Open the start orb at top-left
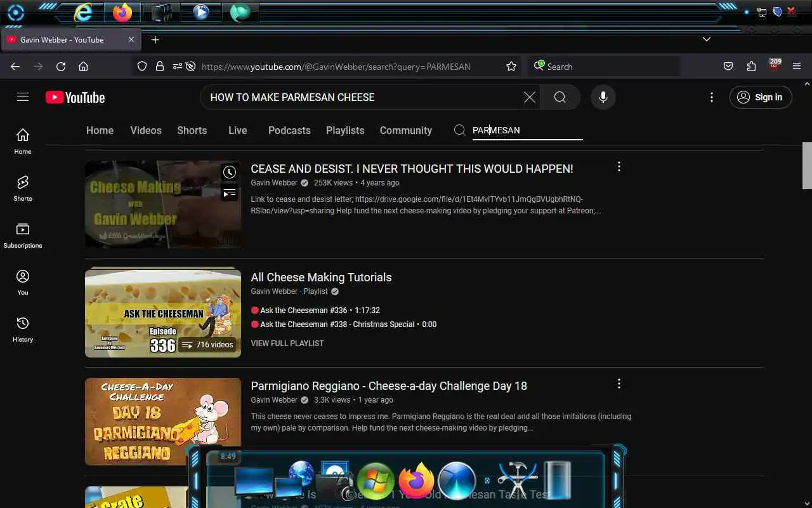Viewport: 812px width, 508px height. pos(15,13)
